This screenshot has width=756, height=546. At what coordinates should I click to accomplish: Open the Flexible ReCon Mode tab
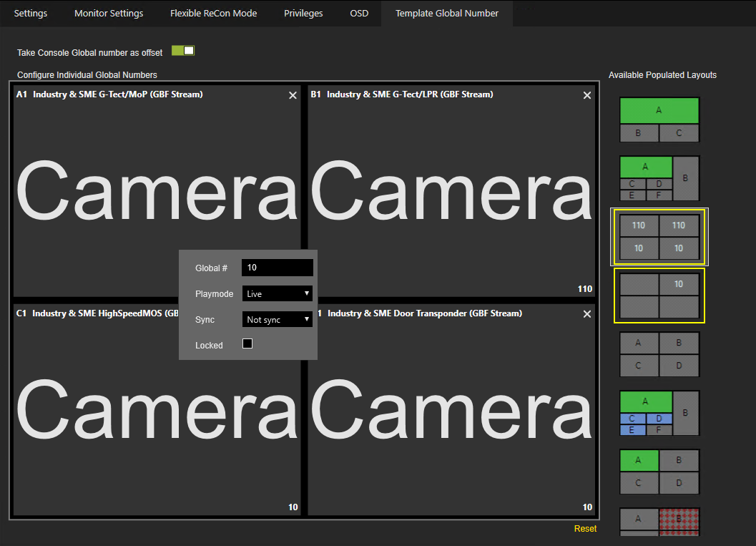coord(213,13)
